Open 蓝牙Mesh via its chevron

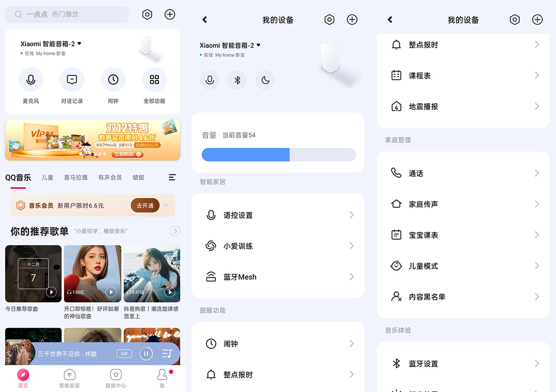tap(352, 277)
